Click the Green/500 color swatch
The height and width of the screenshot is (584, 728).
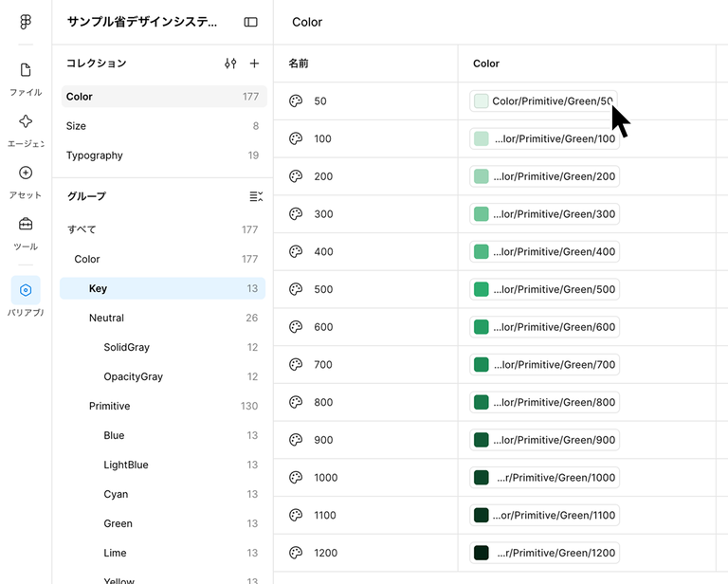click(x=481, y=289)
